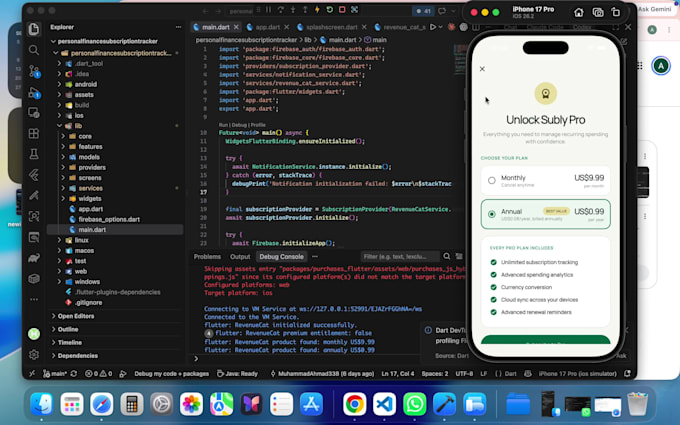The image size is (680, 425).
Task: Click the debug Step Into button
Action: (x=293, y=10)
